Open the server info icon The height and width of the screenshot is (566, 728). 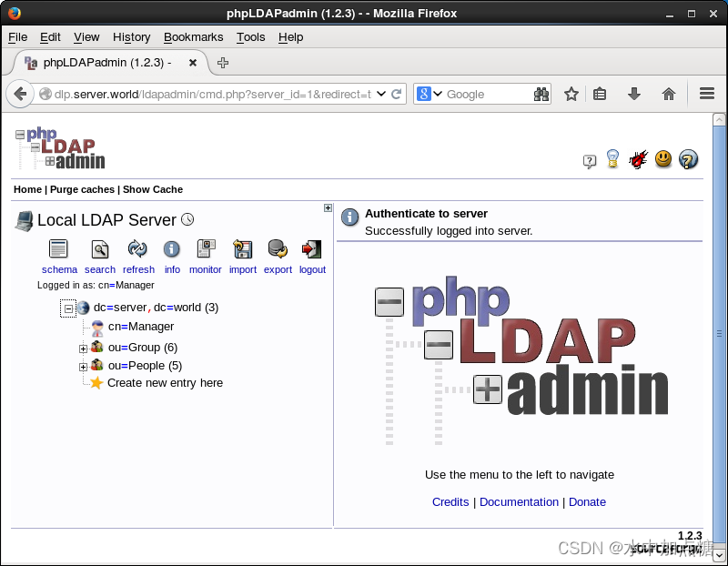(x=172, y=249)
